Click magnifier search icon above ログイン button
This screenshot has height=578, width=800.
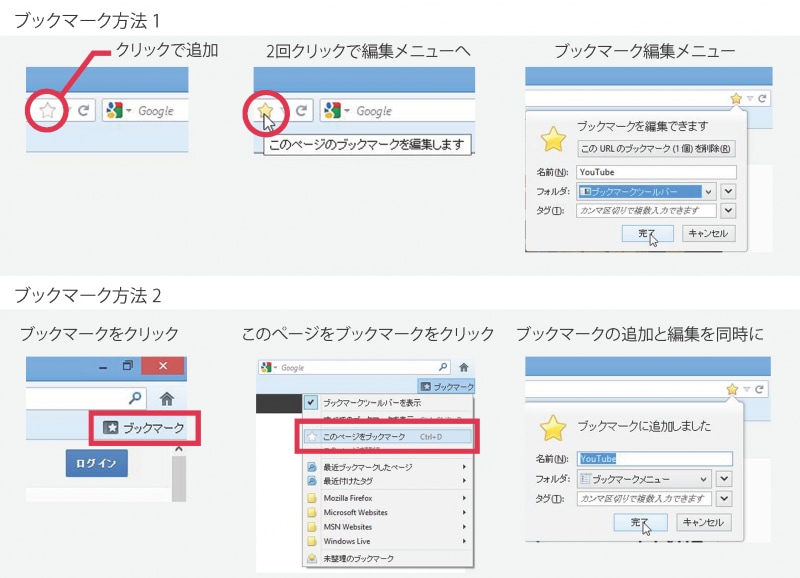tap(135, 397)
